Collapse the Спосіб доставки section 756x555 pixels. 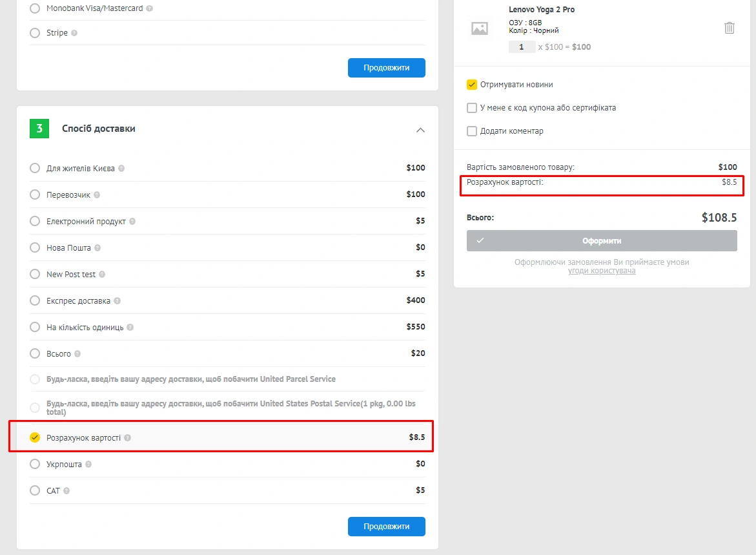[x=420, y=130]
